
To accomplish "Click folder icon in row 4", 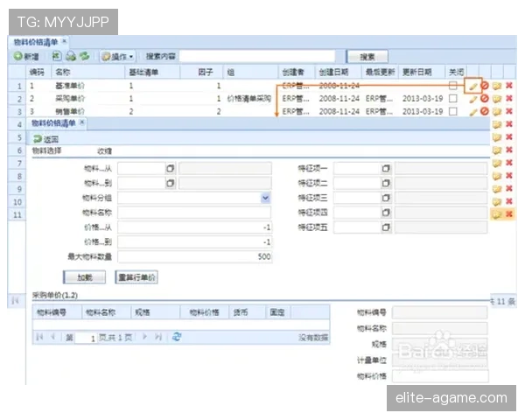I will 497,124.
